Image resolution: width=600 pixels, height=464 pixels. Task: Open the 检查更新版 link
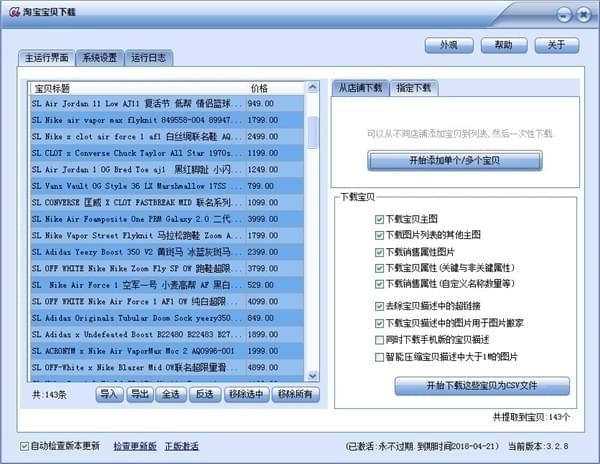pyautogui.click(x=134, y=446)
